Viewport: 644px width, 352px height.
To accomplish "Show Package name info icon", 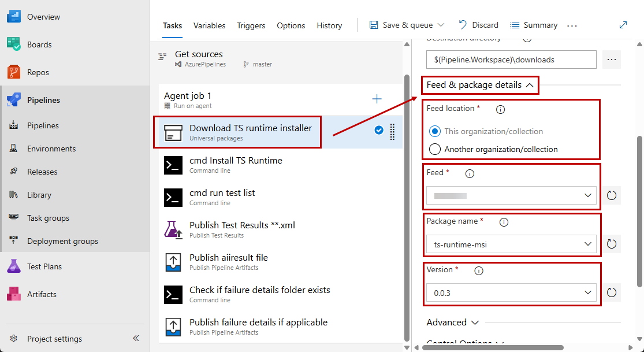I will (504, 223).
